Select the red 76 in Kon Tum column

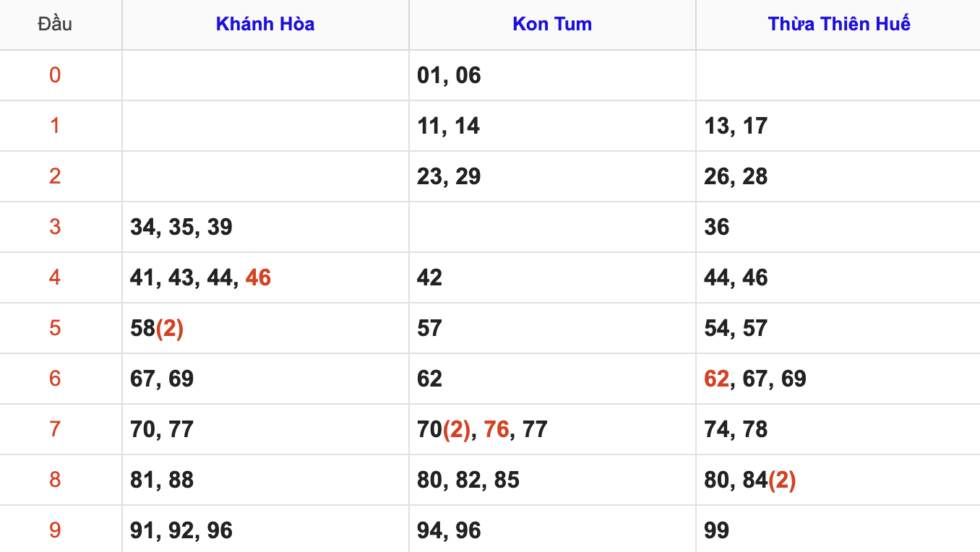pyautogui.click(x=497, y=429)
